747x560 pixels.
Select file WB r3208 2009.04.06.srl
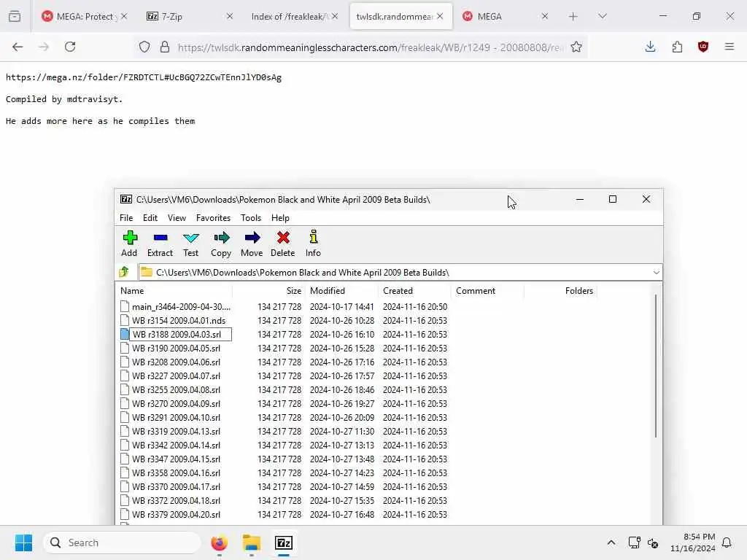177,362
